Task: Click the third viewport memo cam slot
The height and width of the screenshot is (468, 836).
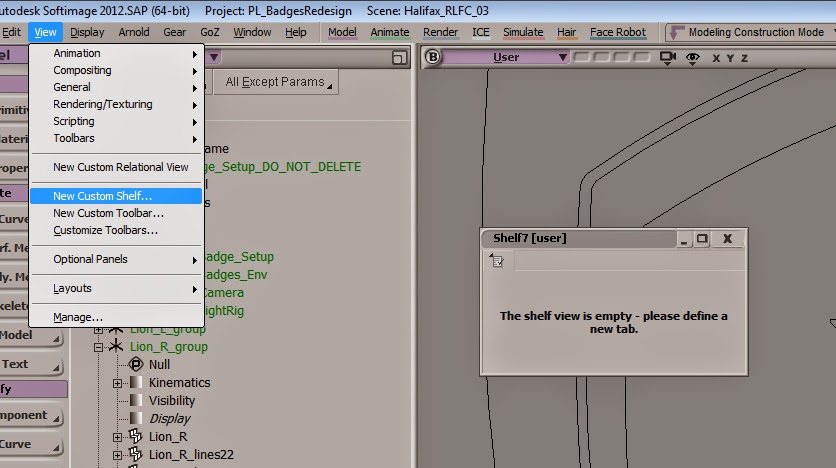Action: coord(622,57)
